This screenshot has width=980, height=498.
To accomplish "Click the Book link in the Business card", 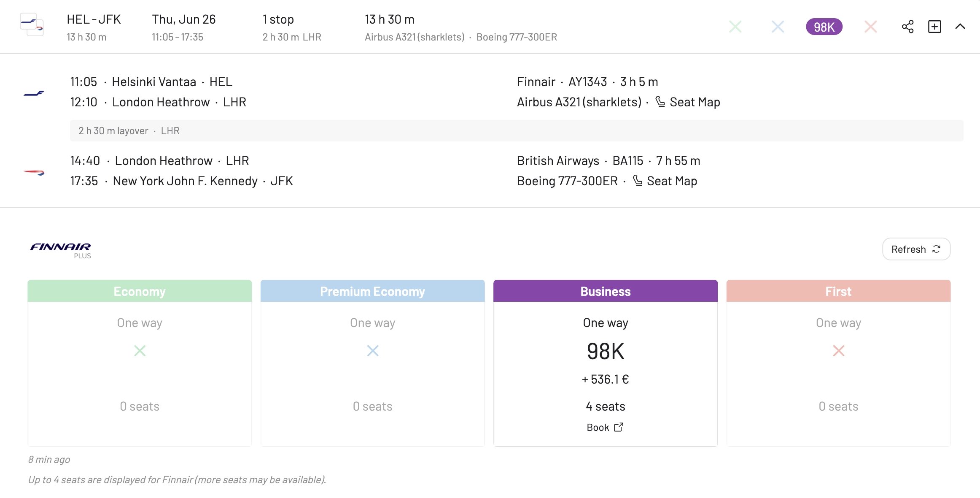I will coord(605,428).
